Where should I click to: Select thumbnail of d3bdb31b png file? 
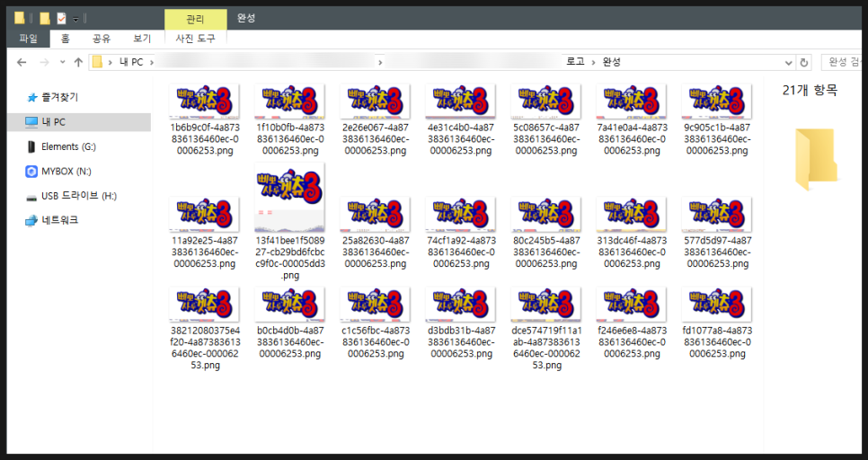(461, 305)
